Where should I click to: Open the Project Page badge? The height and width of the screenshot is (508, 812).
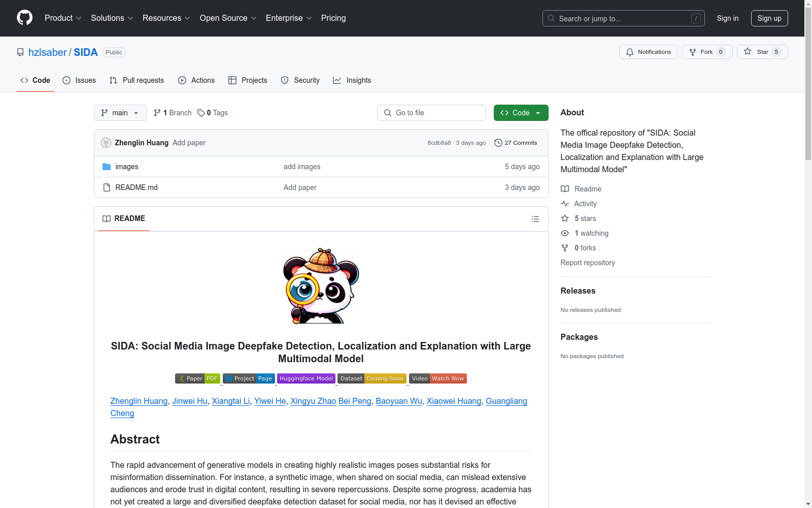click(249, 378)
